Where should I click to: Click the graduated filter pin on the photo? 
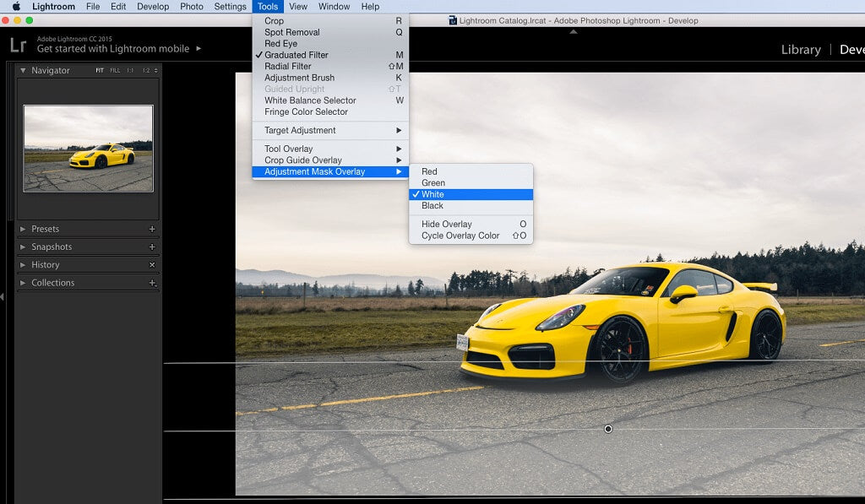tap(607, 429)
